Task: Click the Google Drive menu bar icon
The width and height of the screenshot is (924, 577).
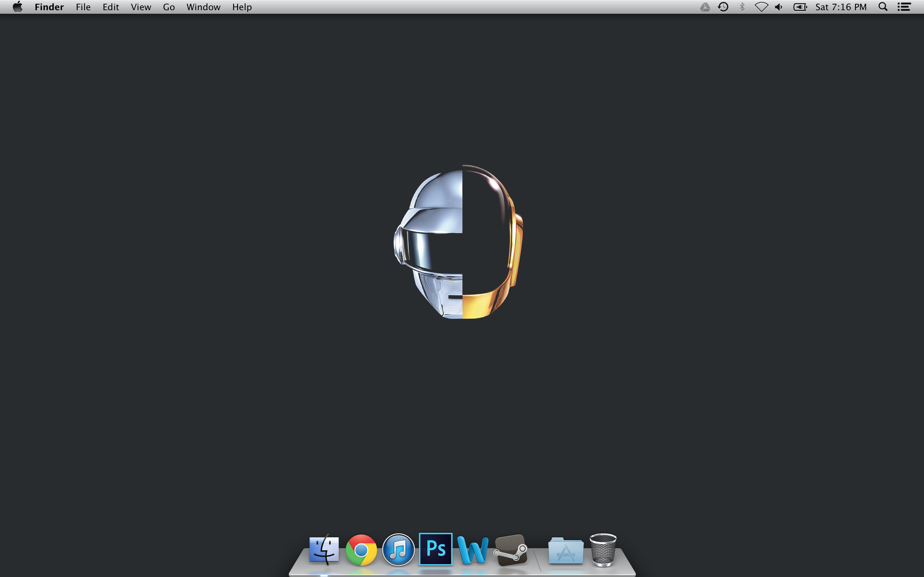Action: [x=705, y=7]
